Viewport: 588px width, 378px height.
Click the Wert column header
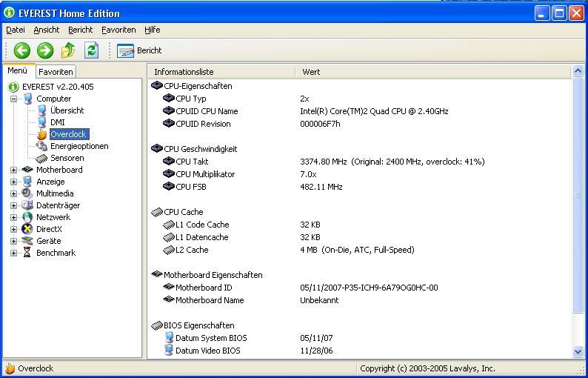coord(432,72)
